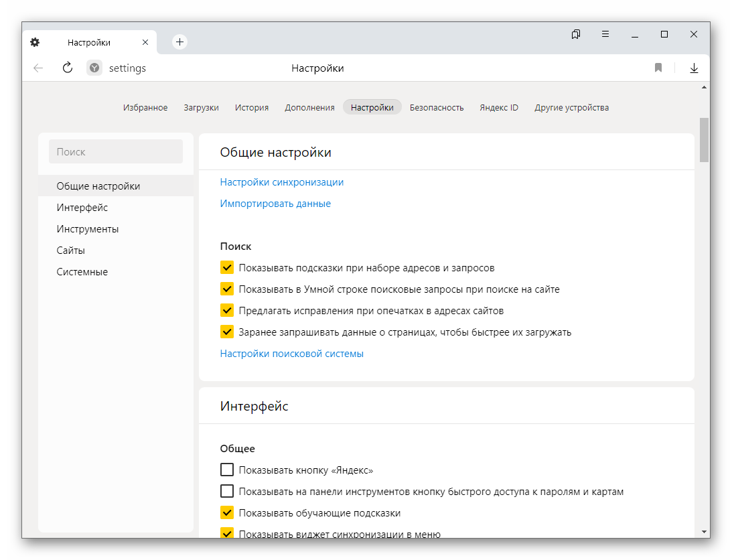
Task: Uncheck Показывать подсказки при наборе адресов
Action: pos(227,268)
